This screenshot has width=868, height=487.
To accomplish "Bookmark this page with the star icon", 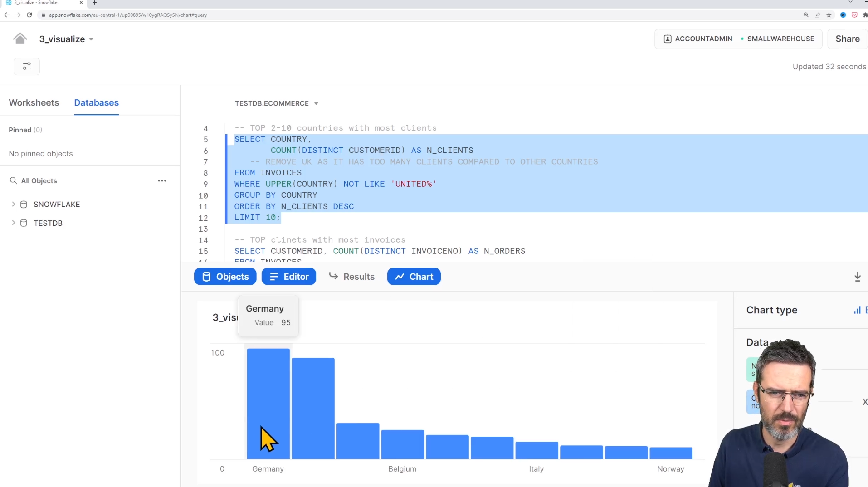I will pyautogui.click(x=829, y=15).
